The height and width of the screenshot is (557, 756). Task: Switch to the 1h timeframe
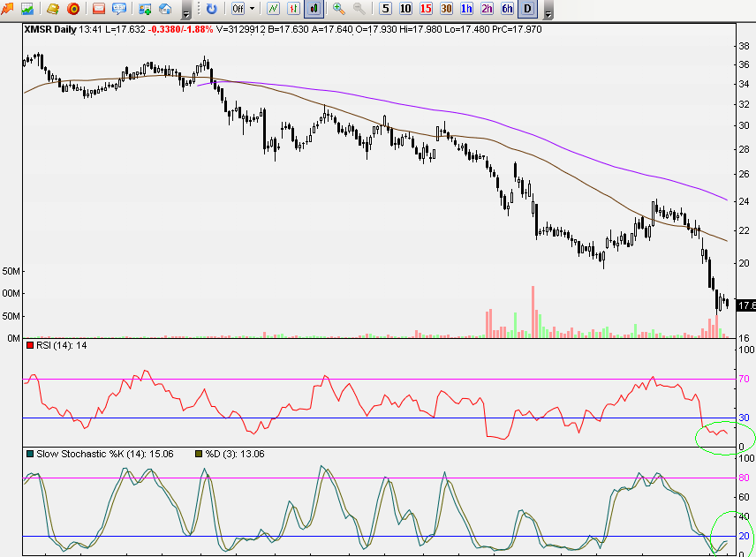pos(466,9)
